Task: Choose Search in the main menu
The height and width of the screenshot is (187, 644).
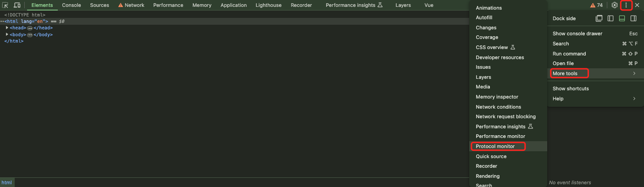Action: pos(594,44)
